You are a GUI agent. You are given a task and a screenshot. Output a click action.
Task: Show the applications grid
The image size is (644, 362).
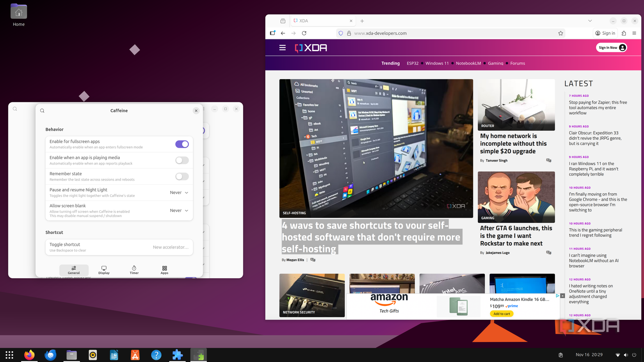9,355
